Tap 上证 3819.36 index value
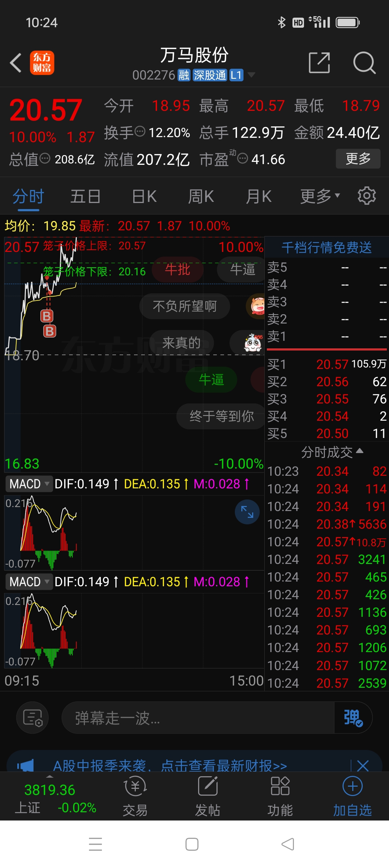This screenshot has width=389, height=868. coord(50,790)
